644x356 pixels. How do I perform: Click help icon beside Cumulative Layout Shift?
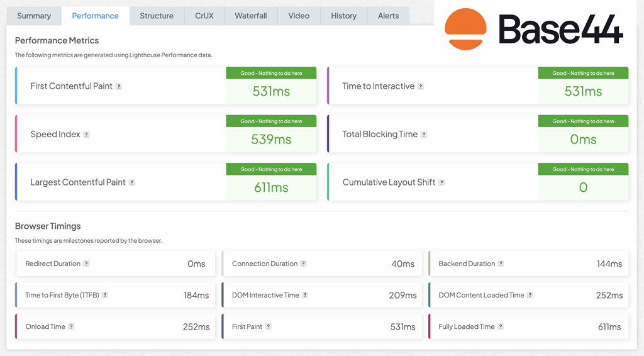441,183
